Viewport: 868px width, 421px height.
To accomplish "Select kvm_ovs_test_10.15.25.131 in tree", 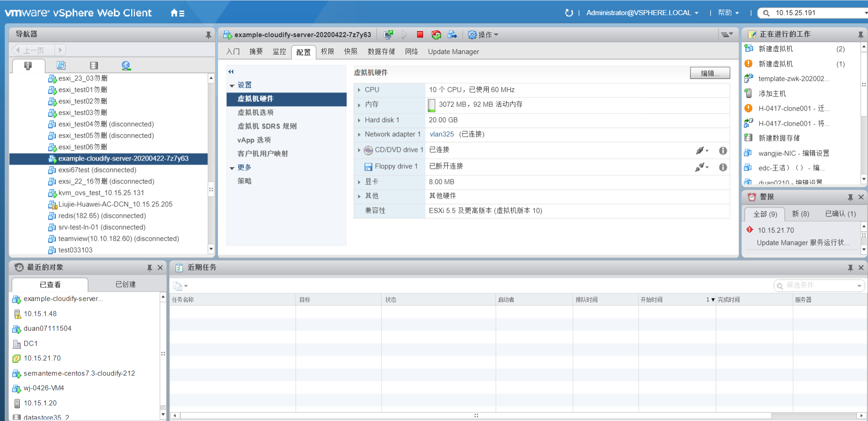I will tap(101, 193).
